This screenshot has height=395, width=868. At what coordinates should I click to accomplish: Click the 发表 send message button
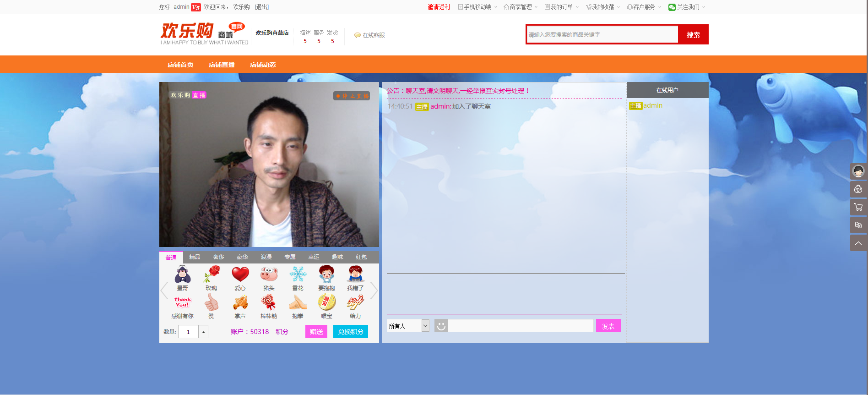(x=608, y=326)
